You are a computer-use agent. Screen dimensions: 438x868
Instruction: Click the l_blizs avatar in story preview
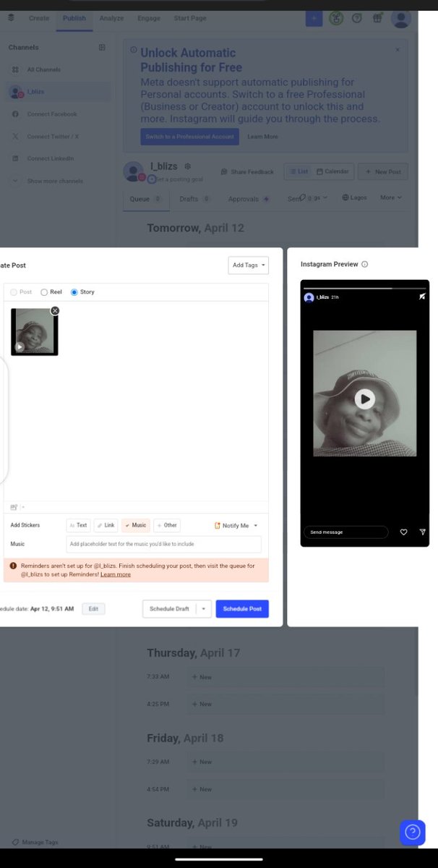click(309, 297)
